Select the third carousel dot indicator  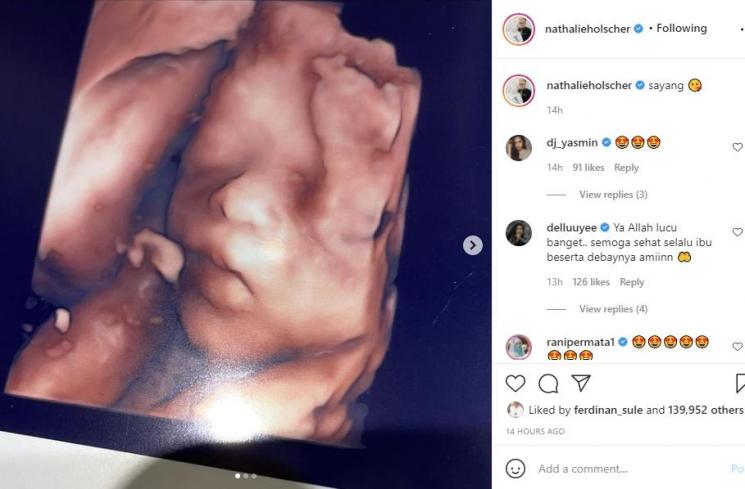[x=254, y=476]
